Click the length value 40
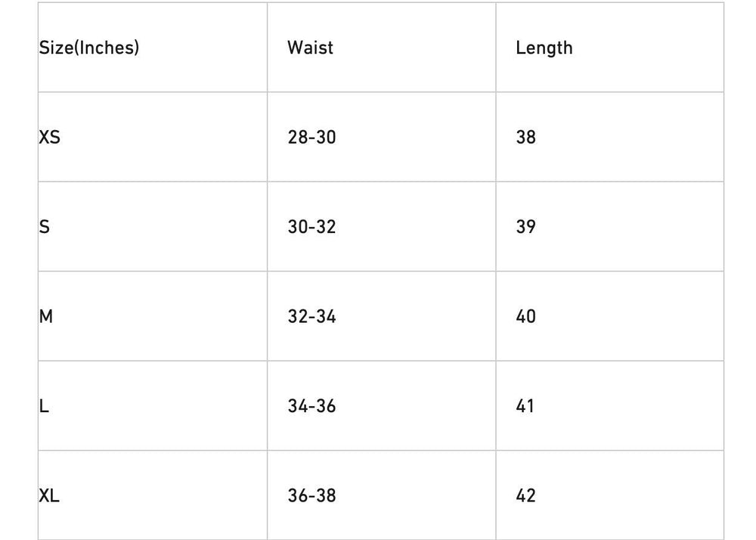 525,316
